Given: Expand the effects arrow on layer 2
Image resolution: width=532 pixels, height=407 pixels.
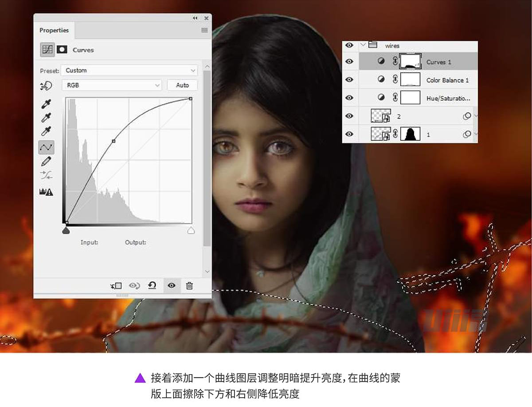Looking at the screenshot, I should pyautogui.click(x=476, y=116).
